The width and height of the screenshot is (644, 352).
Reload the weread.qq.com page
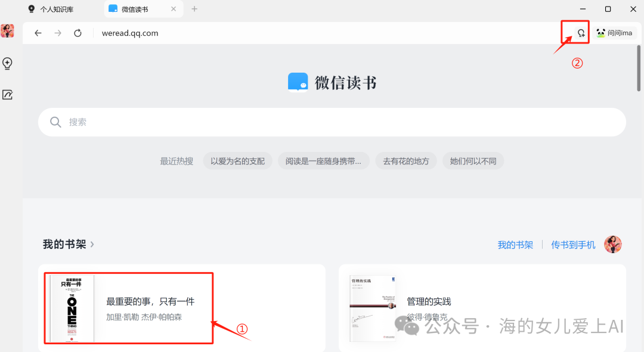tap(78, 33)
